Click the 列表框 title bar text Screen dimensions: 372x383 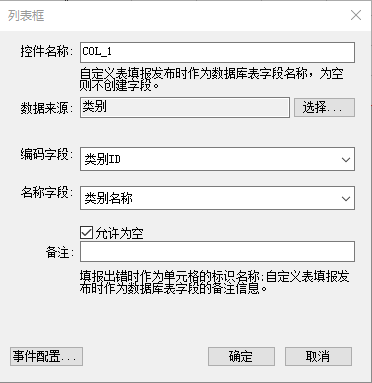[26, 15]
